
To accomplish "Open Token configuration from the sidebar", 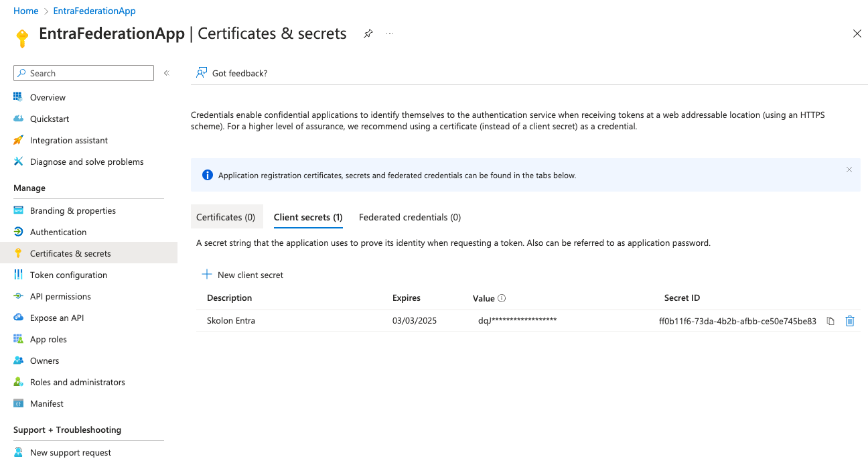I will 68,275.
